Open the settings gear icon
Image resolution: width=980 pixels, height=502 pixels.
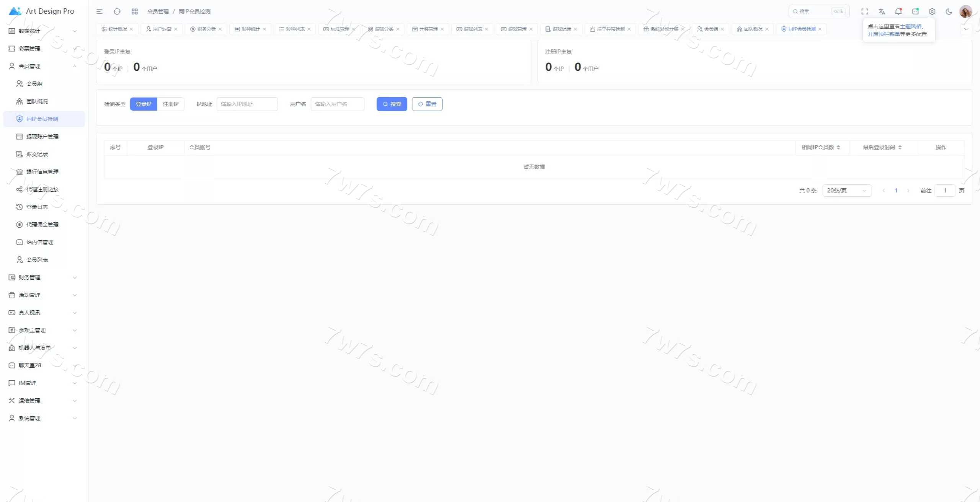932,11
